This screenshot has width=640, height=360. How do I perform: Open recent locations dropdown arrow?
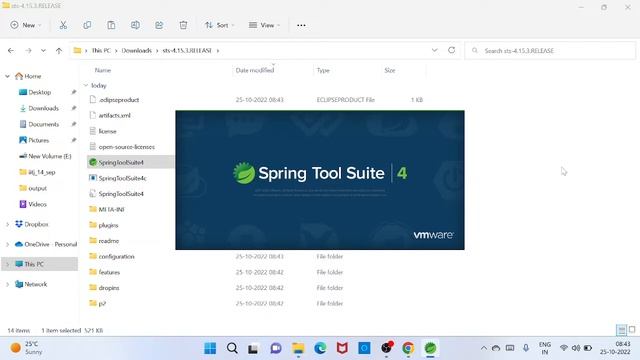(x=43, y=51)
